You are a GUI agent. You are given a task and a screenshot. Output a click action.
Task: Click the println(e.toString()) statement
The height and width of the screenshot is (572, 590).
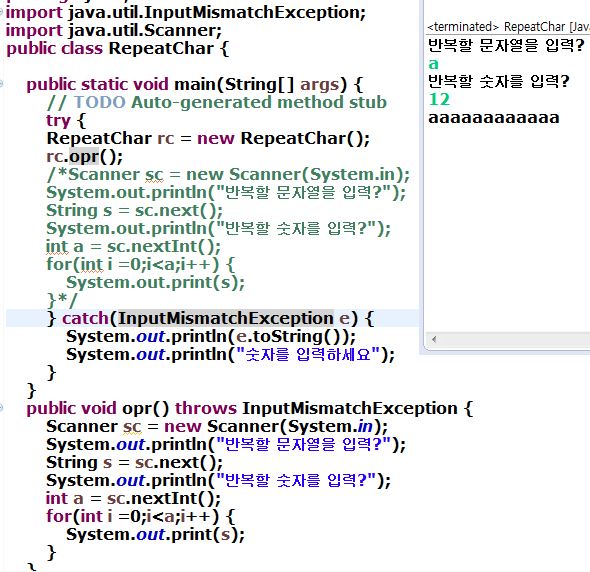pyautogui.click(x=211, y=336)
